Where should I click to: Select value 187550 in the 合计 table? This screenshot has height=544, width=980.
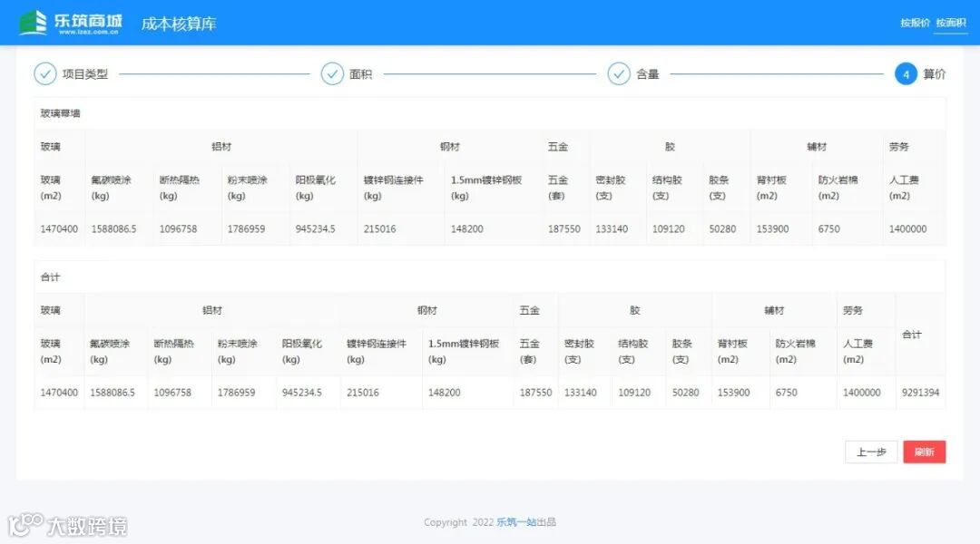pyautogui.click(x=535, y=393)
